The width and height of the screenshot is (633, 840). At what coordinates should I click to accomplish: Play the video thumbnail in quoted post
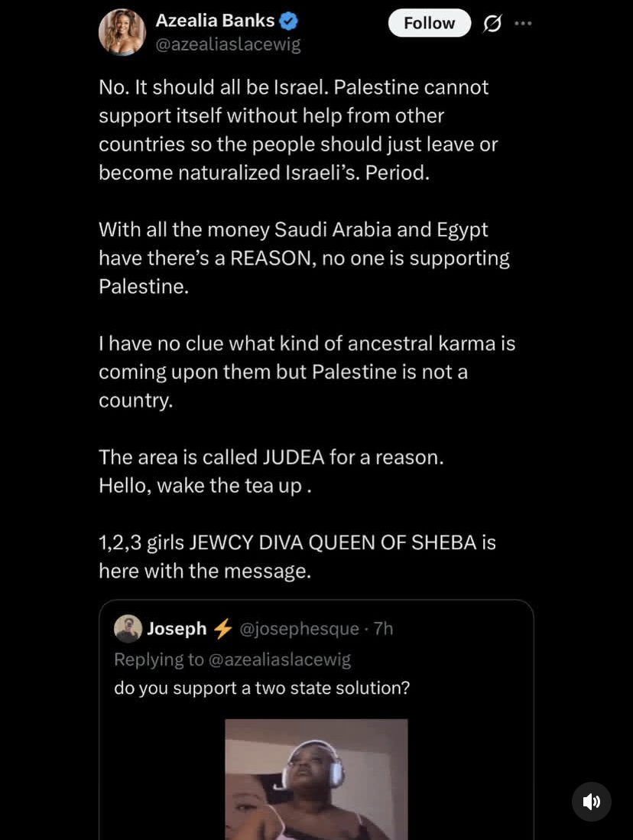pos(316,780)
